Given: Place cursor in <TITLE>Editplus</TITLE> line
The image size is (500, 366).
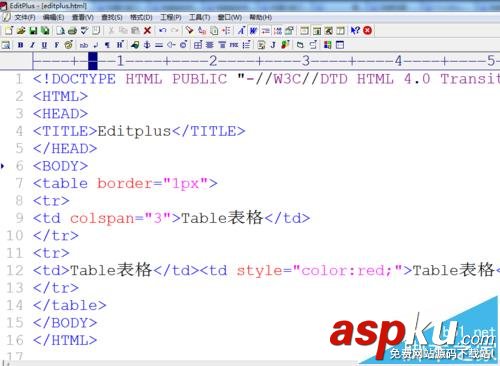Looking at the screenshot, I should pyautogui.click(x=139, y=131).
